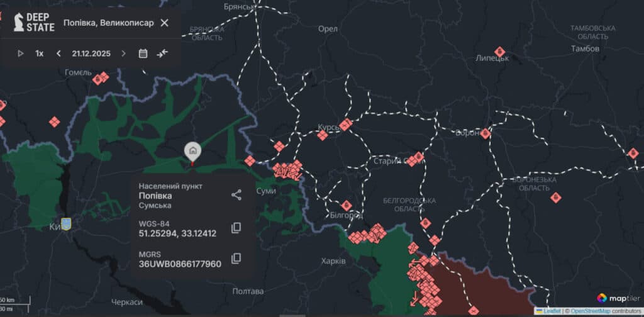This screenshot has height=317, width=644.
Task: Go to the previous date
Action: point(58,53)
